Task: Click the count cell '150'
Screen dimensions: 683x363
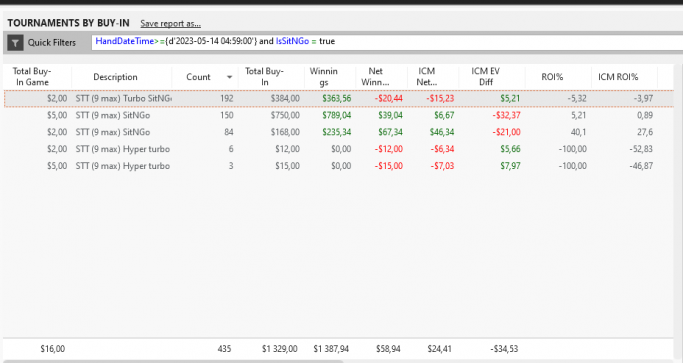Action: tap(227, 115)
